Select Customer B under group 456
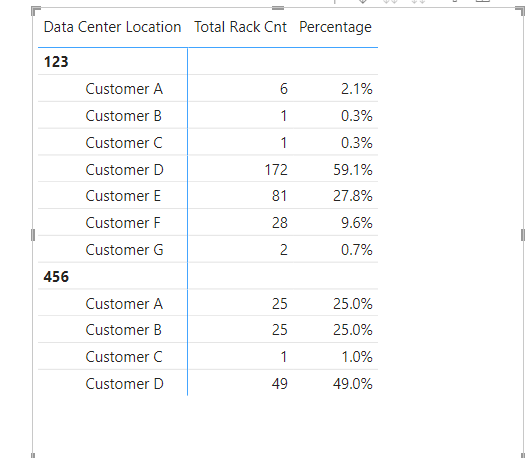This screenshot has height=458, width=527. click(x=124, y=330)
